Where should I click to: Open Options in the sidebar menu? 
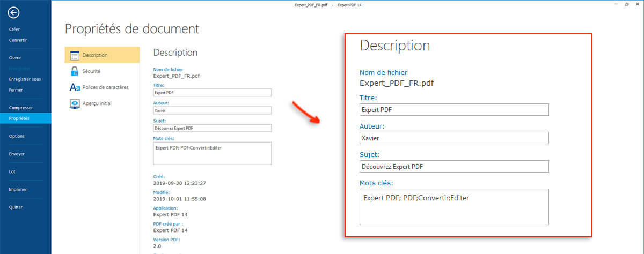(x=17, y=136)
